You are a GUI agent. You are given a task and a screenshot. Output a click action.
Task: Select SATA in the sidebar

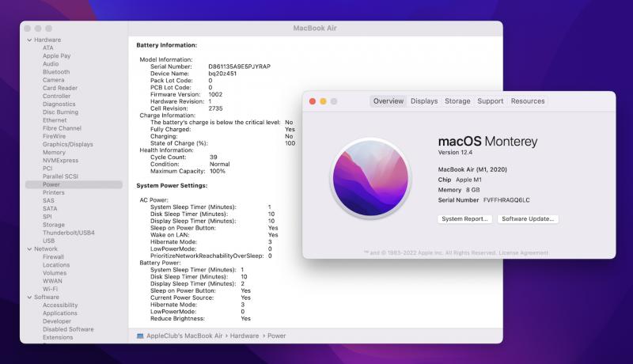coord(50,209)
